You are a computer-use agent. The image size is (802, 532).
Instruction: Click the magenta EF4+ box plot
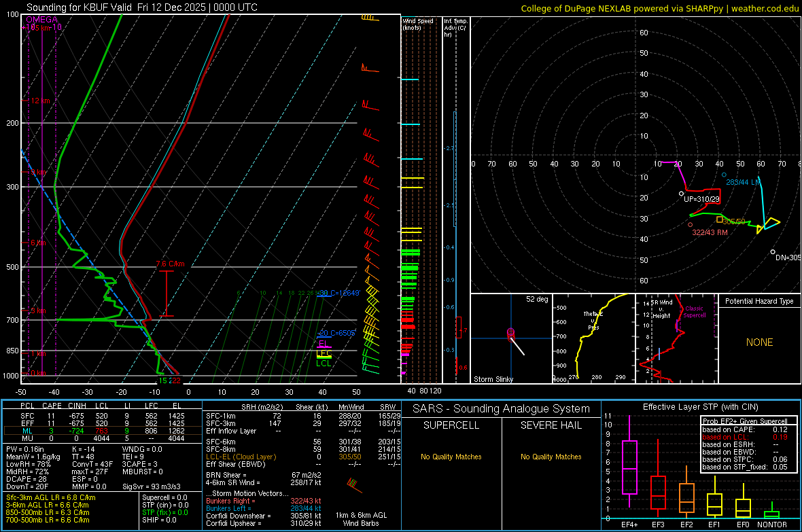pyautogui.click(x=629, y=467)
